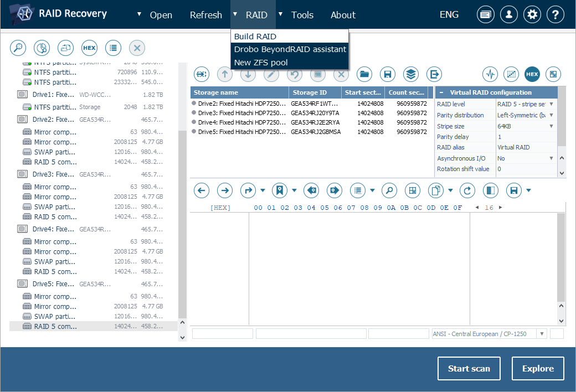Viewport: 576px width, 392px height.
Task: Toggle the HEX view button in RAID toolbar
Action: (532, 74)
